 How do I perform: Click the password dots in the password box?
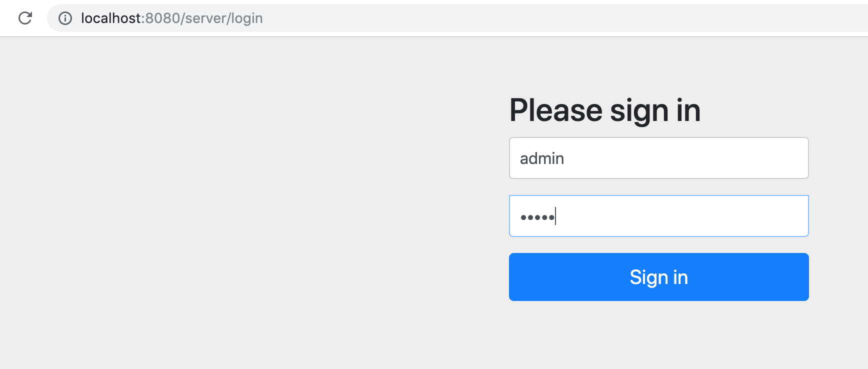(537, 217)
